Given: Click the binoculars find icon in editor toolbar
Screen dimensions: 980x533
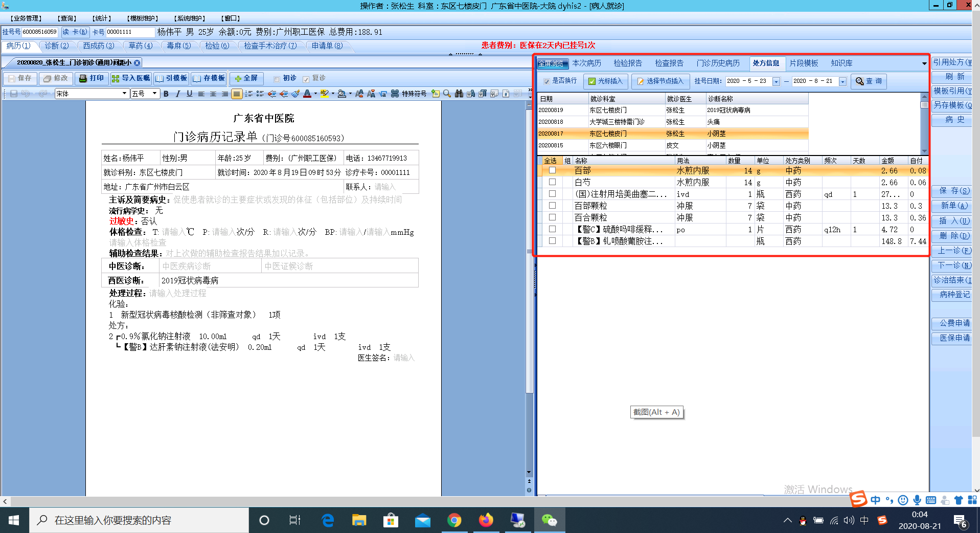Looking at the screenshot, I should (459, 94).
